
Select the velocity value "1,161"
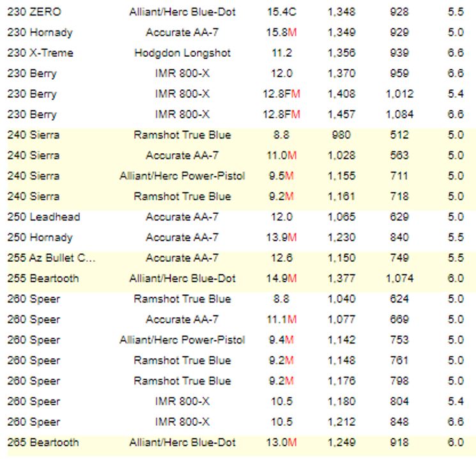[341, 196]
